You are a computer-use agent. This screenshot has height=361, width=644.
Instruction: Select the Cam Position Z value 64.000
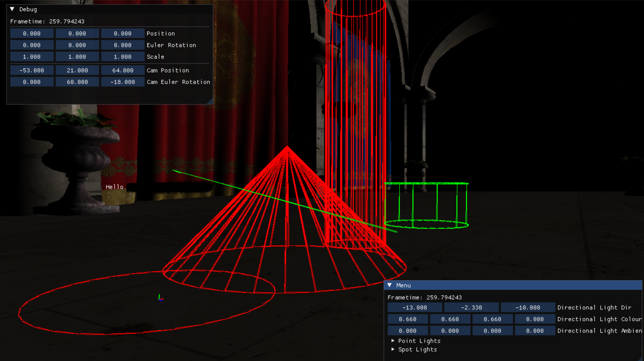pyautogui.click(x=123, y=70)
